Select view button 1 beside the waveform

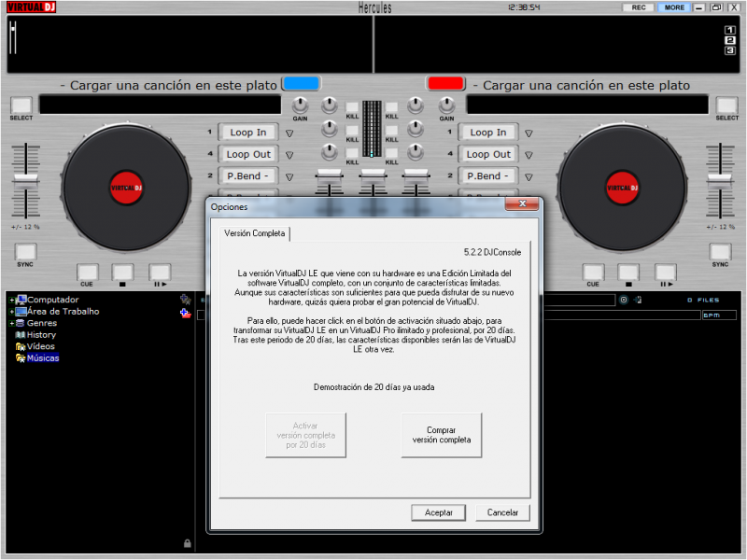pyautogui.click(x=730, y=30)
